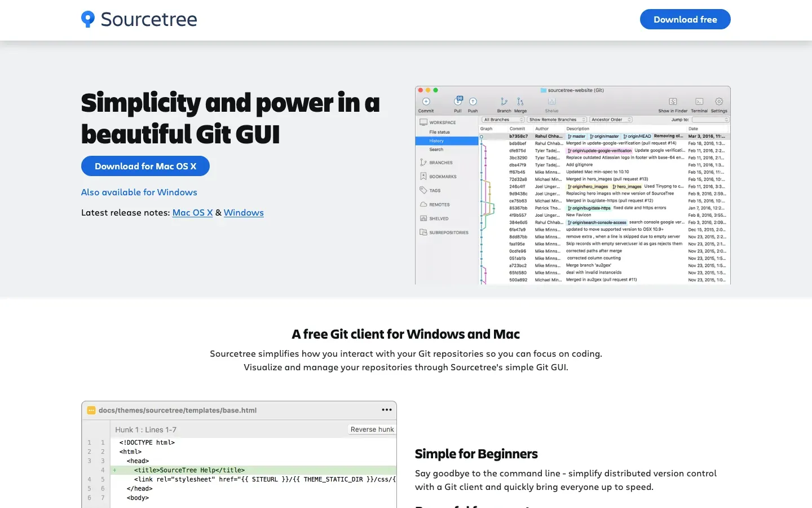Image resolution: width=812 pixels, height=508 pixels.
Task: Open the Settings gear icon
Action: click(x=719, y=102)
